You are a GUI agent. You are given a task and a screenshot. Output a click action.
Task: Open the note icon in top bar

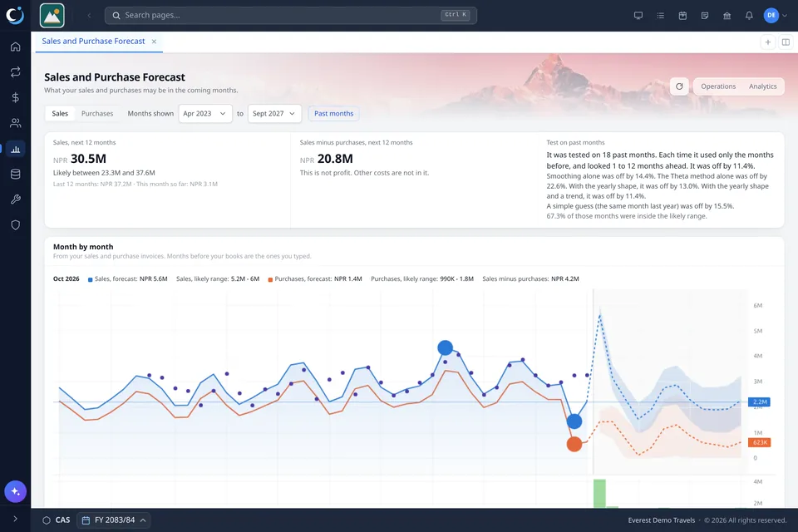tap(705, 15)
